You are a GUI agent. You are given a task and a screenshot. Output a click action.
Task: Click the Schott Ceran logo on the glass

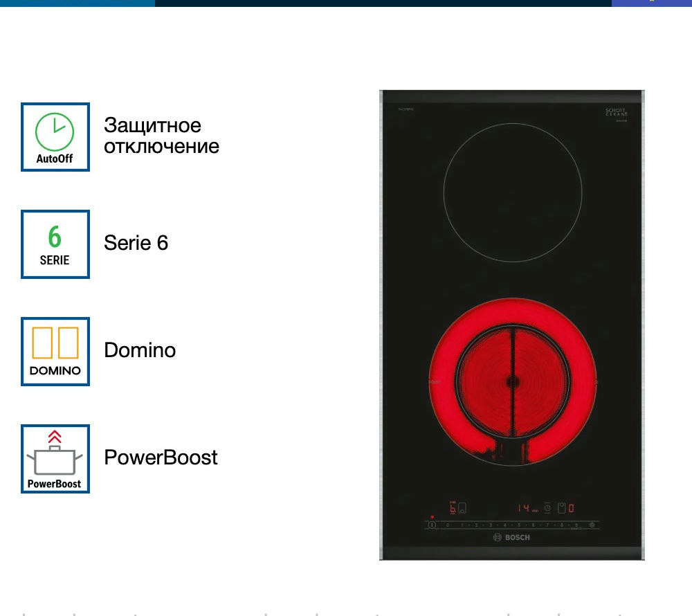click(x=616, y=113)
